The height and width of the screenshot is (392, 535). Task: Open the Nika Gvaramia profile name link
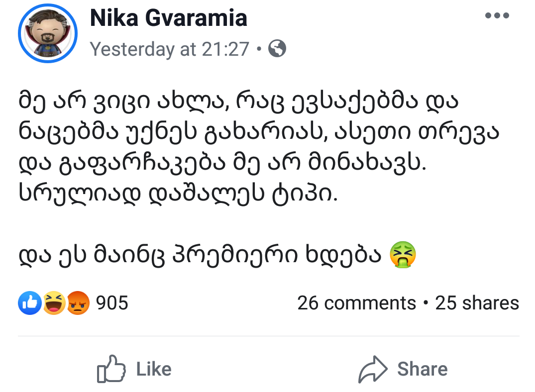point(168,18)
